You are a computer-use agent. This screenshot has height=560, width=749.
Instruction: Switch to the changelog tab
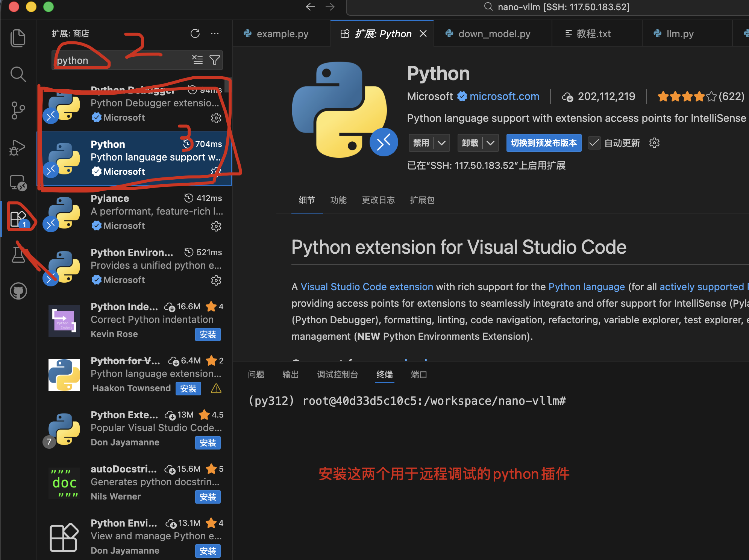click(378, 200)
